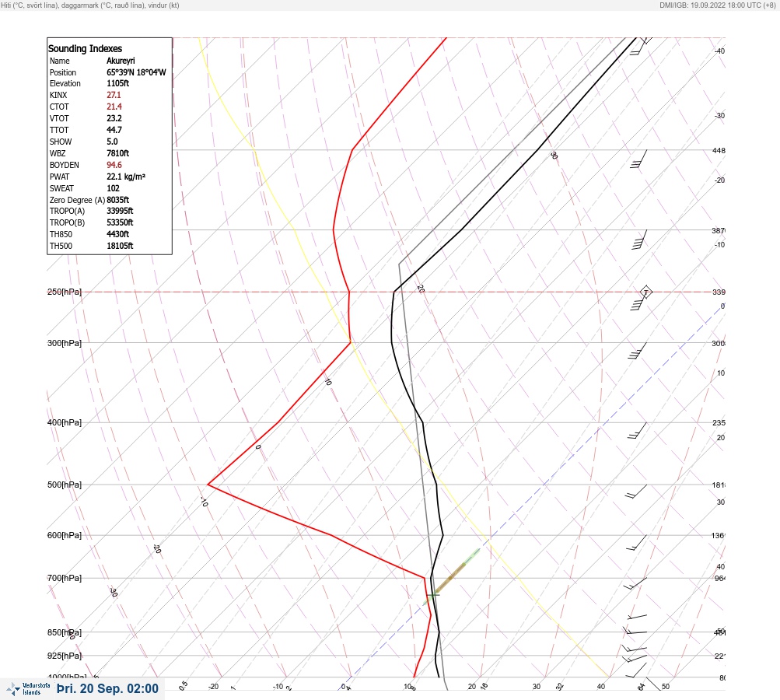Click the PWAT value 22.1 kg/m²
This screenshot has height=700, width=780.
(x=126, y=177)
